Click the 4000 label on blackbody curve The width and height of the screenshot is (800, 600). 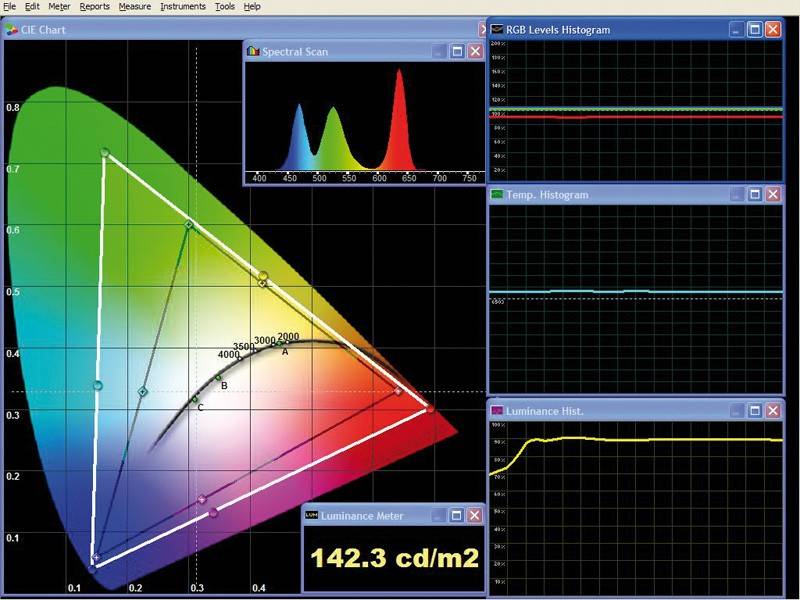(x=228, y=354)
